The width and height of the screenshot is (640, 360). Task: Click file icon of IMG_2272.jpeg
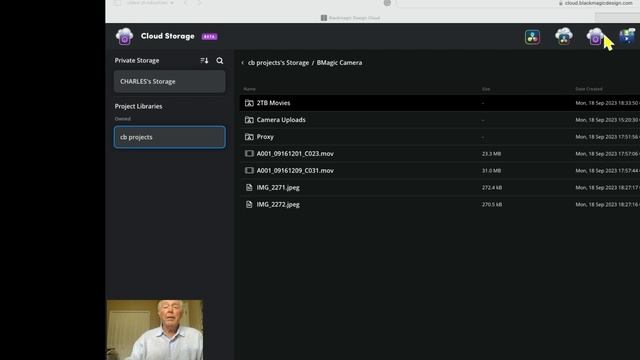[x=249, y=204]
